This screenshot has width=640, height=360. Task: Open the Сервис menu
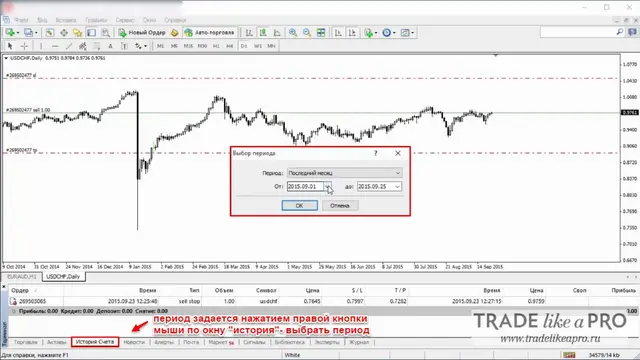point(124,20)
